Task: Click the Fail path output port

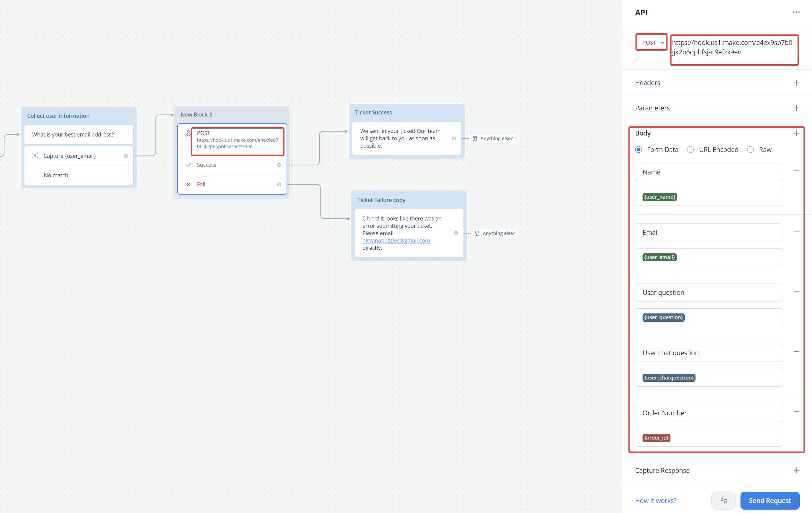Action: coord(279,184)
